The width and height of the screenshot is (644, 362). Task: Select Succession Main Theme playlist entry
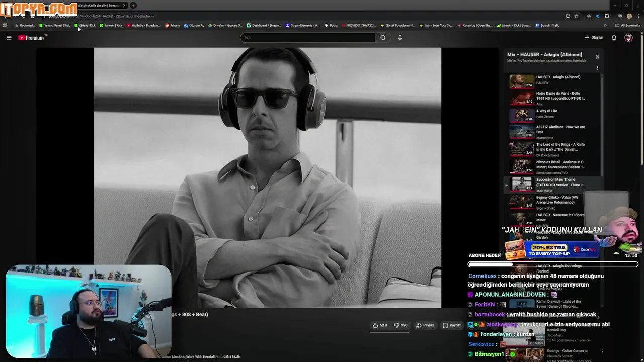(552, 185)
